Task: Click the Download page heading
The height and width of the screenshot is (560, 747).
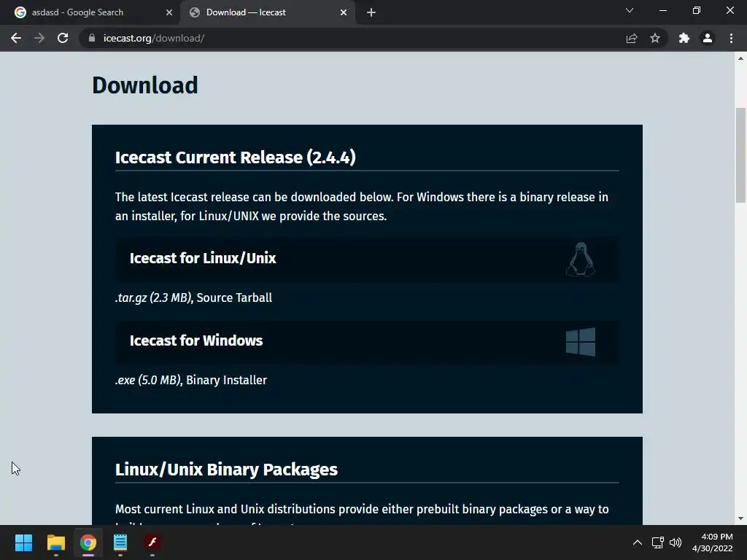Action: tap(145, 85)
